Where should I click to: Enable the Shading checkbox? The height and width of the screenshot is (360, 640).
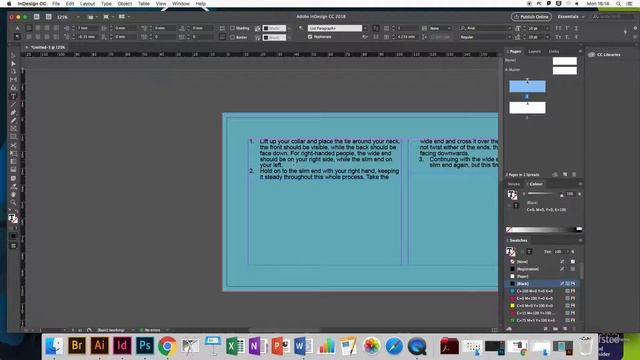232,28
